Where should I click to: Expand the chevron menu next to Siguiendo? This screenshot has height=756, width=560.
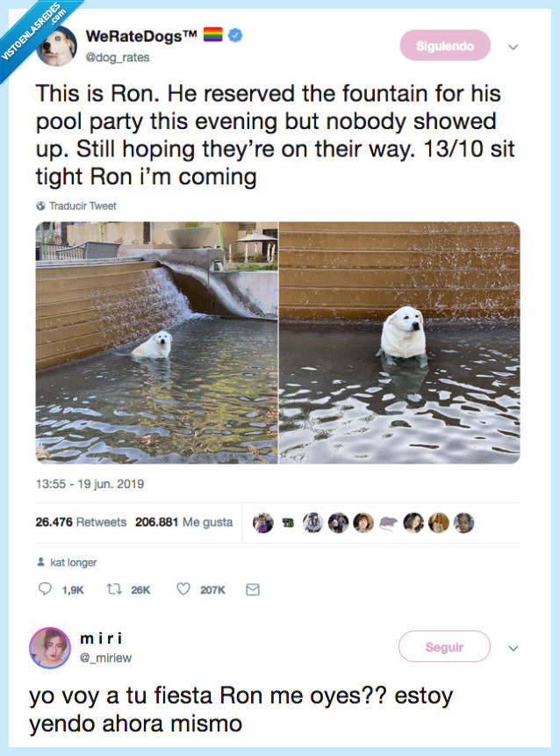point(513,47)
